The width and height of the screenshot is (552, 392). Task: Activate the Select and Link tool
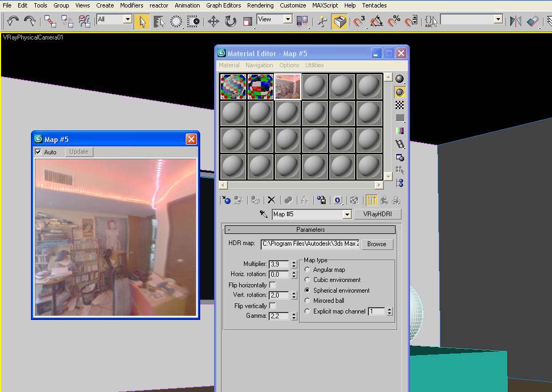tap(50, 21)
